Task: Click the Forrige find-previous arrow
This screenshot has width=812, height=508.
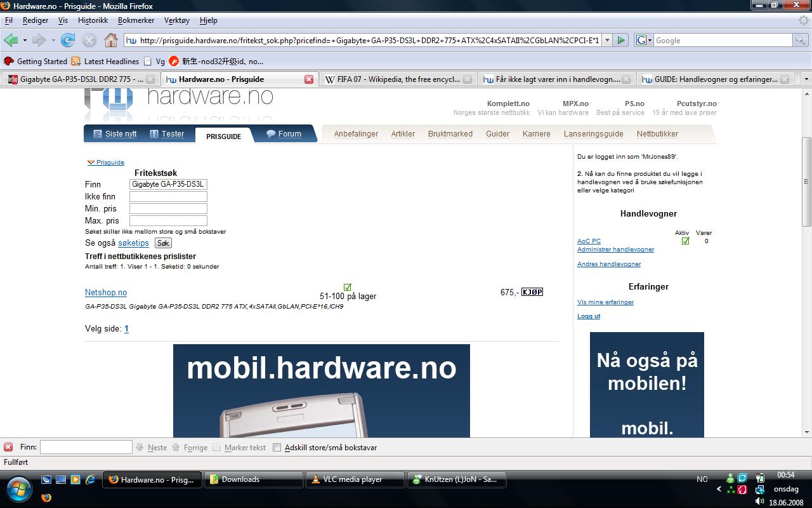Action: [176, 447]
